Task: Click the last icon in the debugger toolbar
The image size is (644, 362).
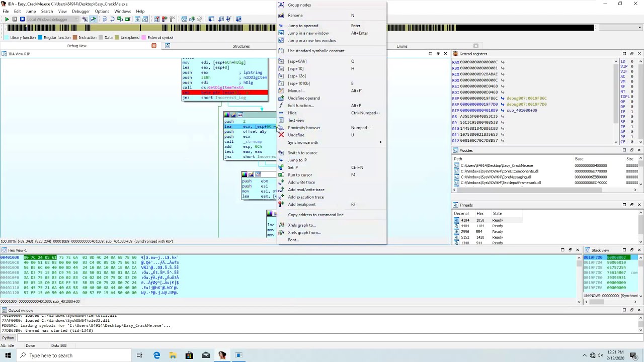Action: [x=237, y=19]
